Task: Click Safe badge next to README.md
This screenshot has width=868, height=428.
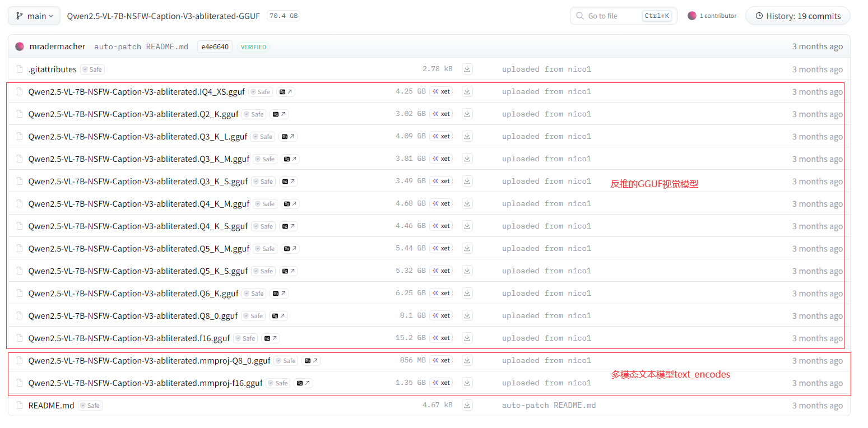Action: tap(90, 406)
